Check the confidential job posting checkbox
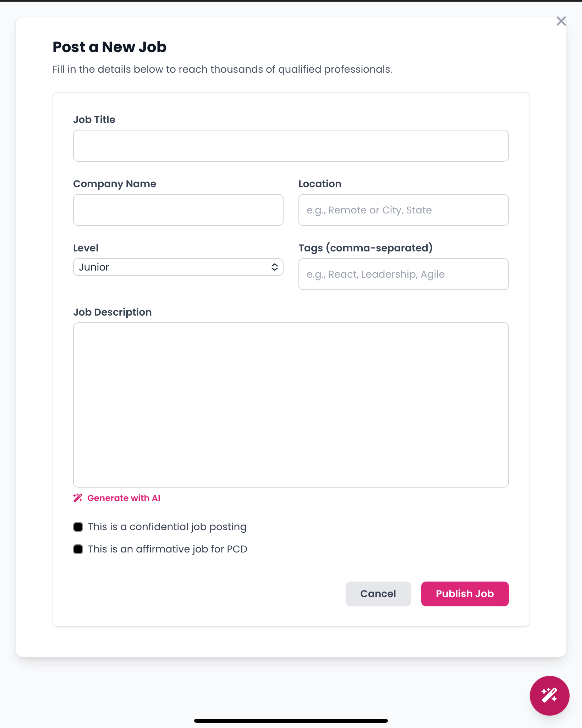The height and width of the screenshot is (728, 582). pyautogui.click(x=78, y=527)
